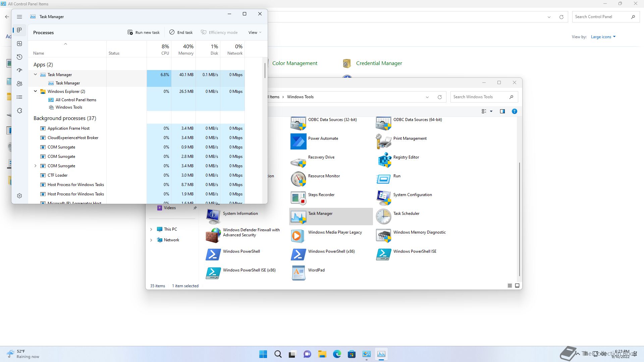
Task: Select the Processes sidebar icon in Task Manager
Action: pos(19,30)
